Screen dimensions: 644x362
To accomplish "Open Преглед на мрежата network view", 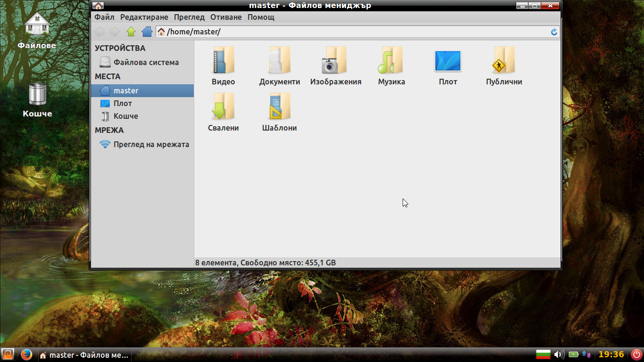I will 142,144.
